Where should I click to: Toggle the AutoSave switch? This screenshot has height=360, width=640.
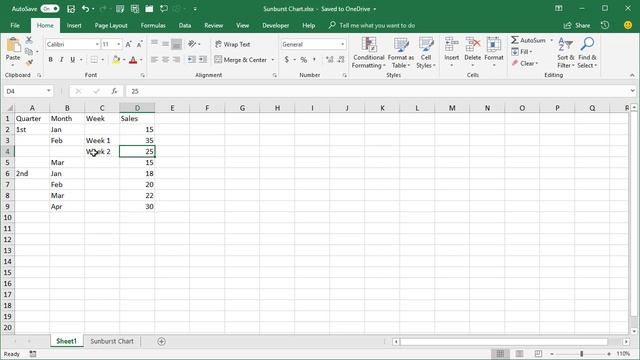(x=50, y=9)
